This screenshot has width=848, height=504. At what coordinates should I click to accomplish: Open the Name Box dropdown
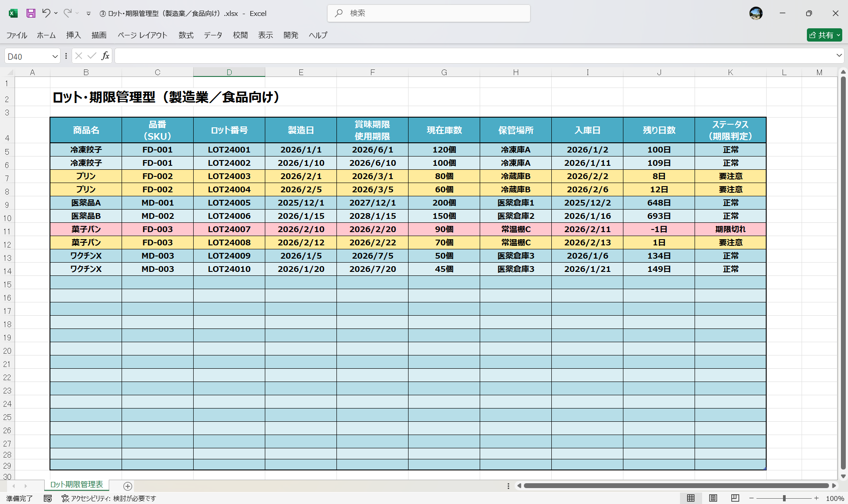(x=55, y=56)
